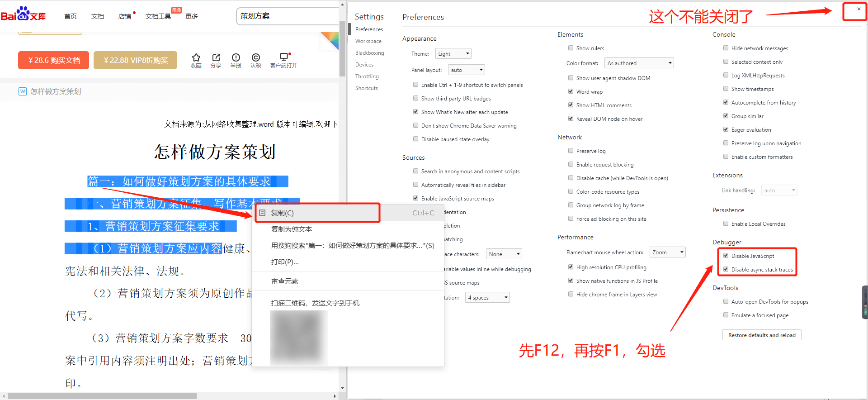The height and width of the screenshot is (400, 868).
Task: Click the horizontal scrollbar at page bottom
Action: point(102,396)
